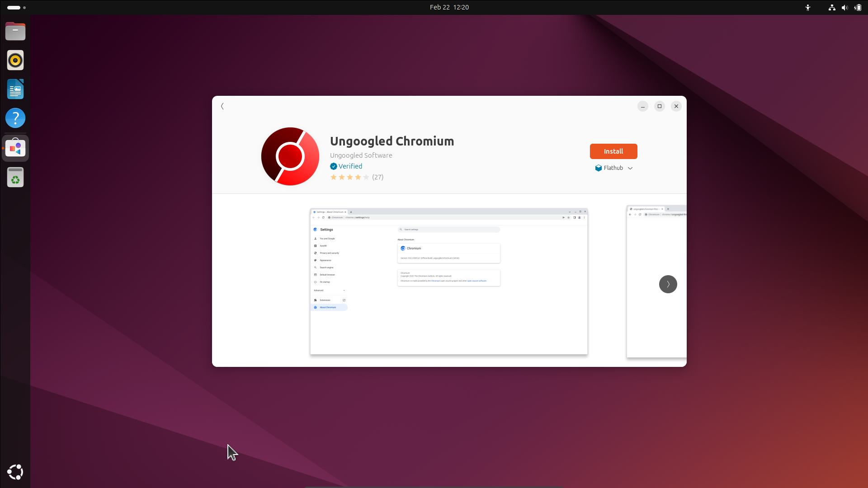Click the Flathub cube icon

(599, 168)
